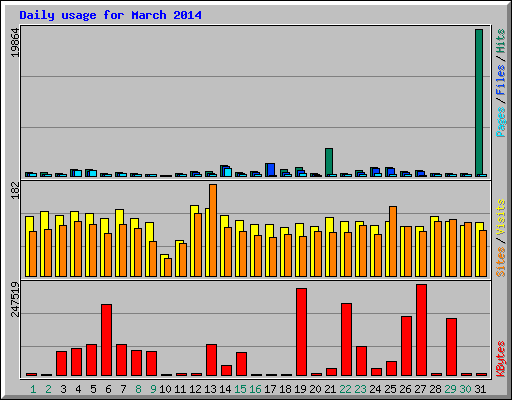Click the day 26 axis label
Viewport: 512px width, 400px height.
pos(405,389)
